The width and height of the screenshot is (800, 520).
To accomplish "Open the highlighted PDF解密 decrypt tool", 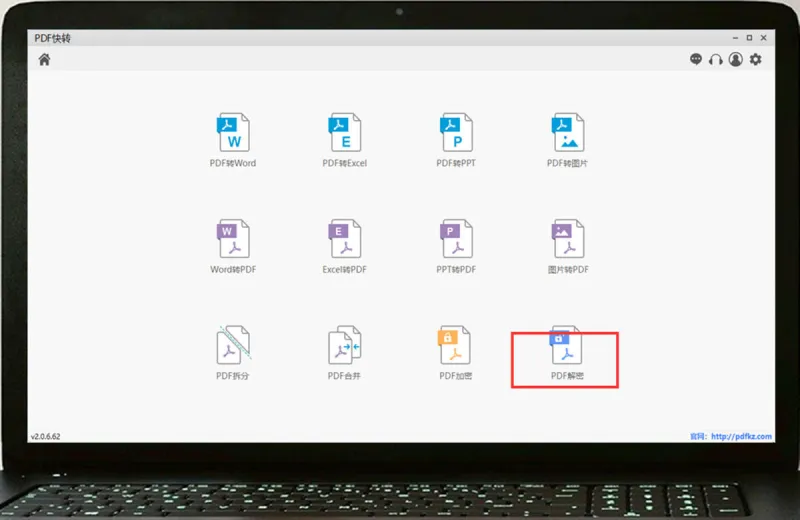I will pyautogui.click(x=567, y=353).
